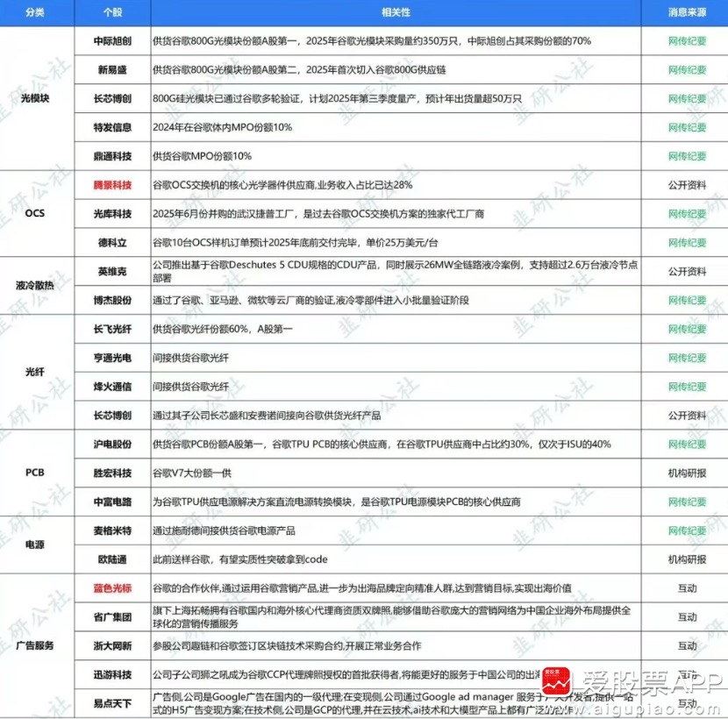This screenshot has width=728, height=719.
Task: Select 中际旭创's description about 350万只 采购量
Action: coord(372,41)
